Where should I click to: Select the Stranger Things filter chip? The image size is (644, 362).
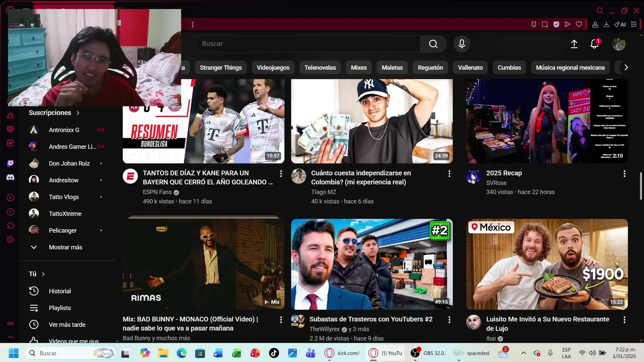(x=221, y=67)
